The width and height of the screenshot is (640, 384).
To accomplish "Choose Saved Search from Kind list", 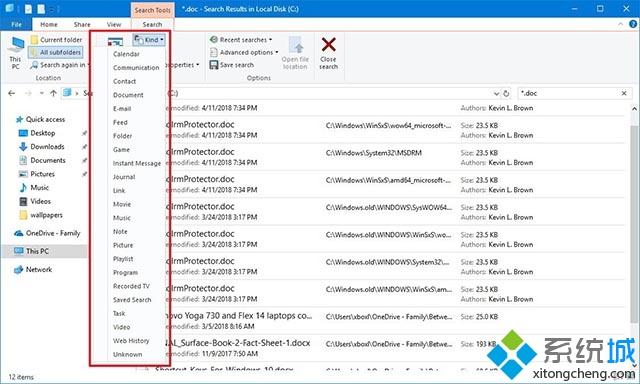I will coord(132,300).
